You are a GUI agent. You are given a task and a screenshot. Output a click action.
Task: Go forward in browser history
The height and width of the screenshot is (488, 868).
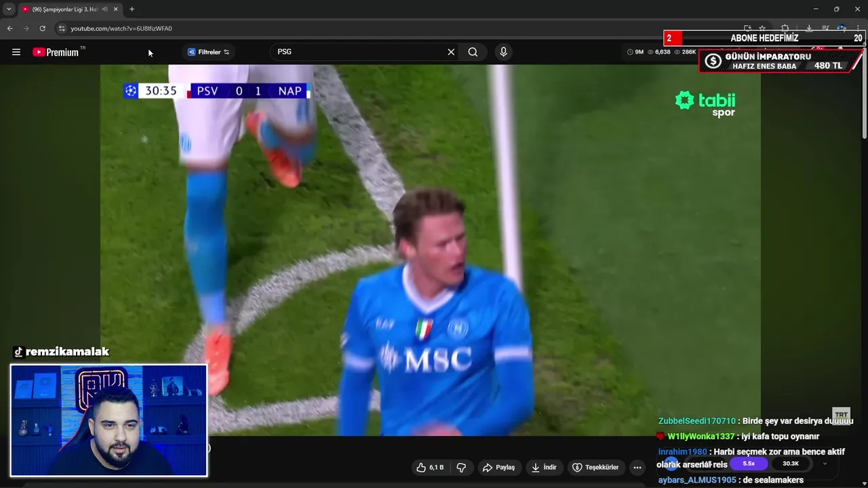click(x=26, y=28)
